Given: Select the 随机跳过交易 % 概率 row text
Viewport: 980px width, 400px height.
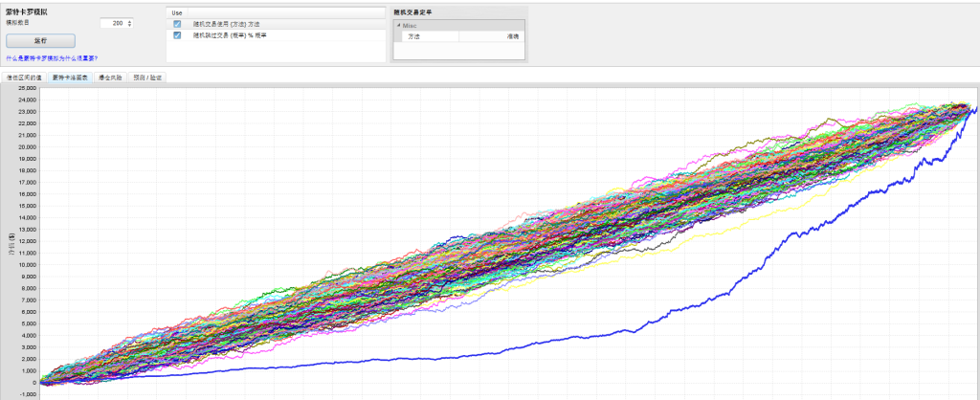Looking at the screenshot, I should (x=228, y=34).
